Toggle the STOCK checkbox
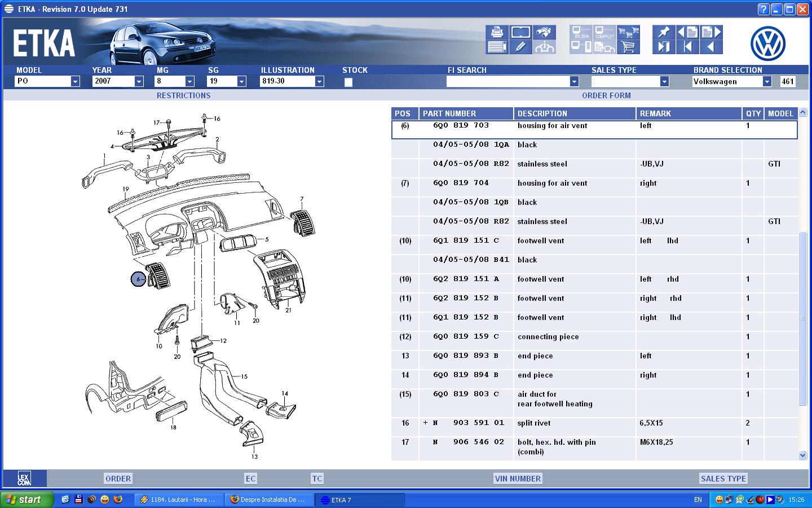 point(348,82)
